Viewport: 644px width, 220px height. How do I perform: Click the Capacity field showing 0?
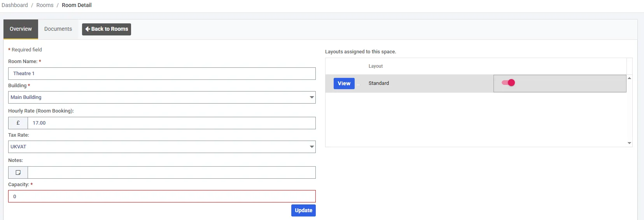[162, 196]
